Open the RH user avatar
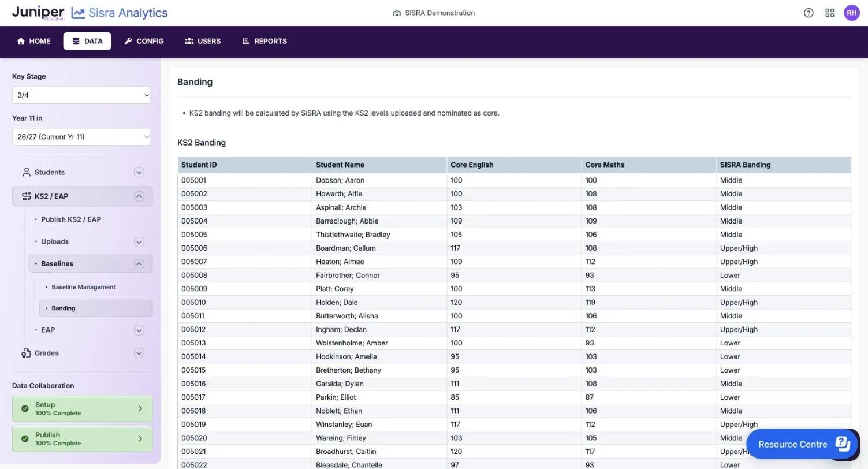The width and height of the screenshot is (868, 469). click(x=852, y=13)
